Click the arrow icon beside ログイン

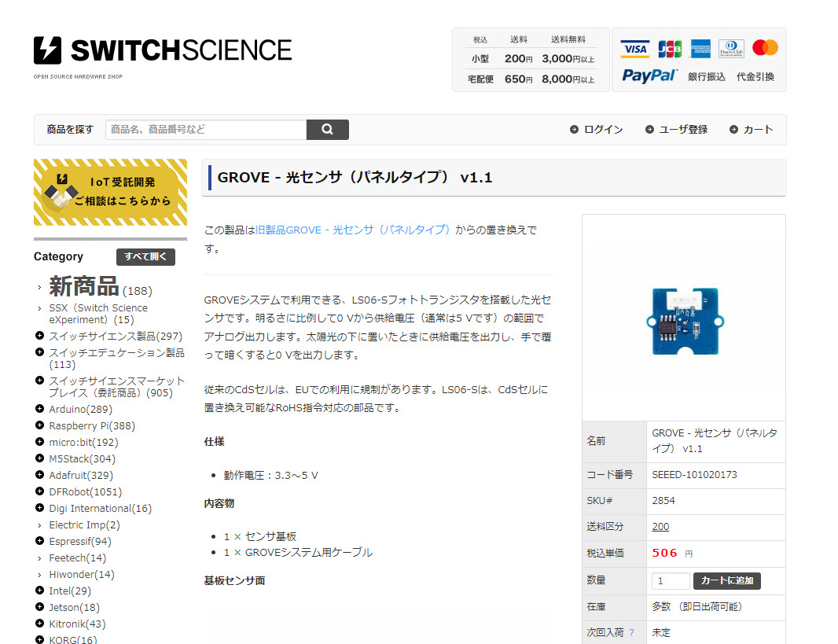[574, 129]
